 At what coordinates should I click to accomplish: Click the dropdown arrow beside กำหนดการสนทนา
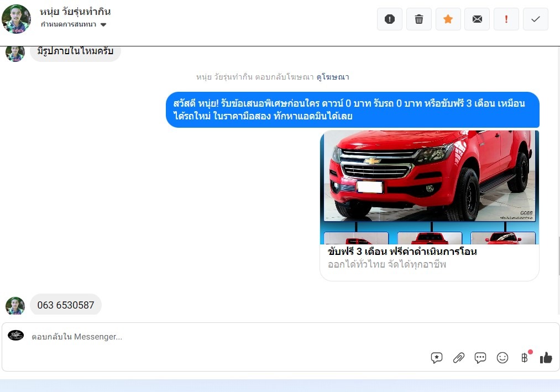[103, 25]
